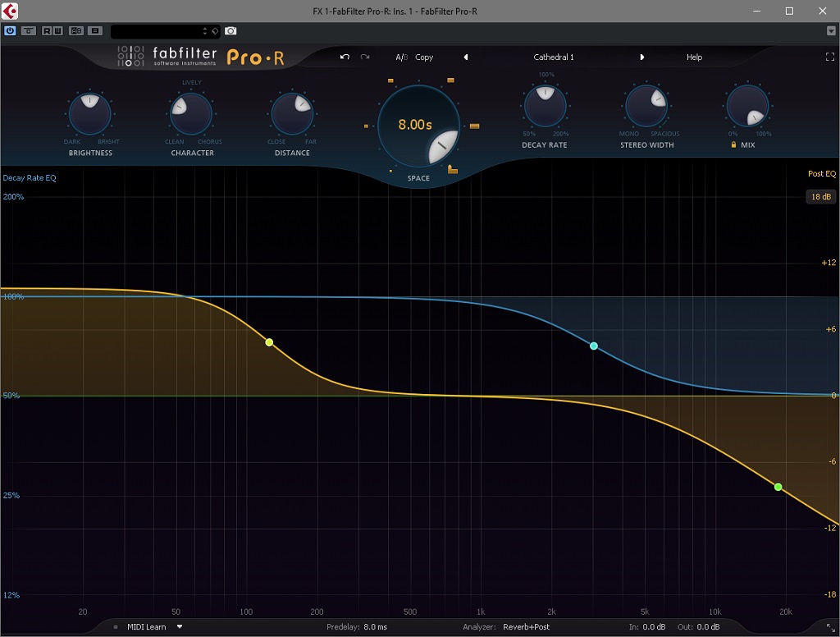Click the host A/B comparison button
Image resolution: width=840 pixels, height=637 pixels.
point(76,31)
